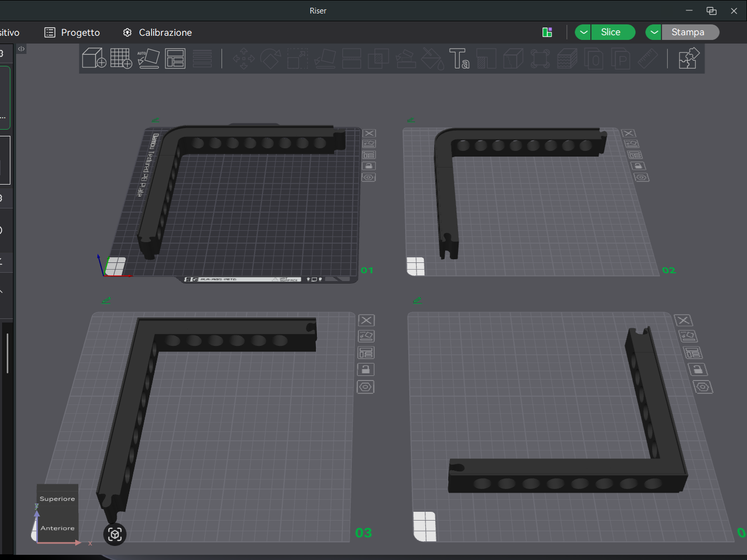Select the plate 02 number label
The image size is (747, 560).
(669, 270)
